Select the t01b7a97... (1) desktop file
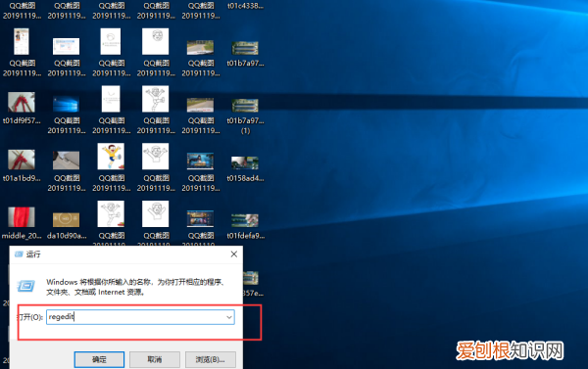This screenshot has height=369, width=588. [x=245, y=116]
